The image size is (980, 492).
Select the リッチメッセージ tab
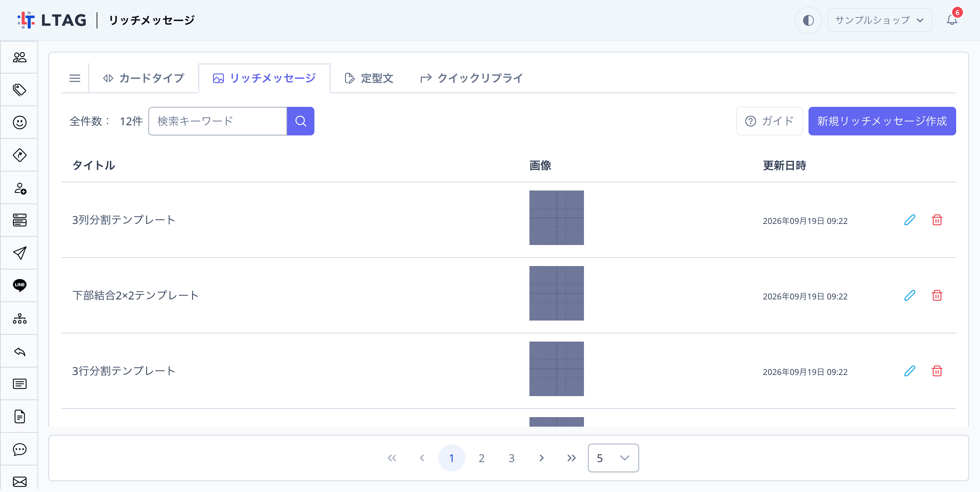tap(264, 78)
